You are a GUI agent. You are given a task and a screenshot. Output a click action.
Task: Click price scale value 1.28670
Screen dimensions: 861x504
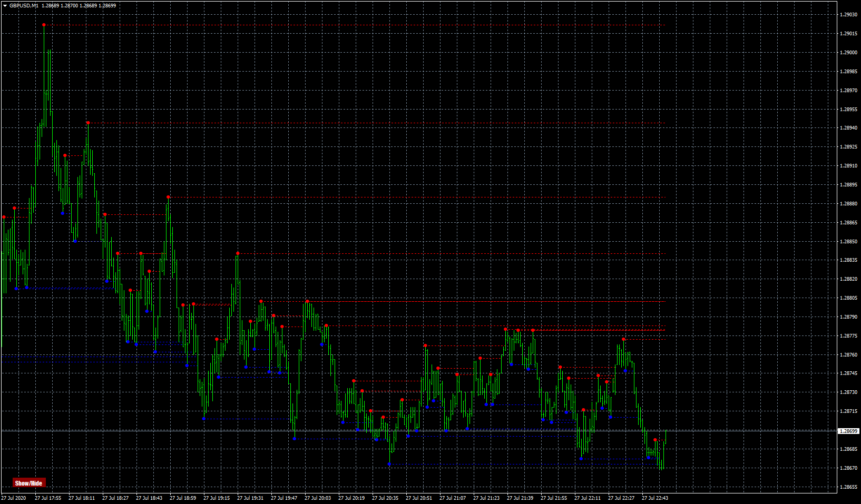pyautogui.click(x=848, y=468)
